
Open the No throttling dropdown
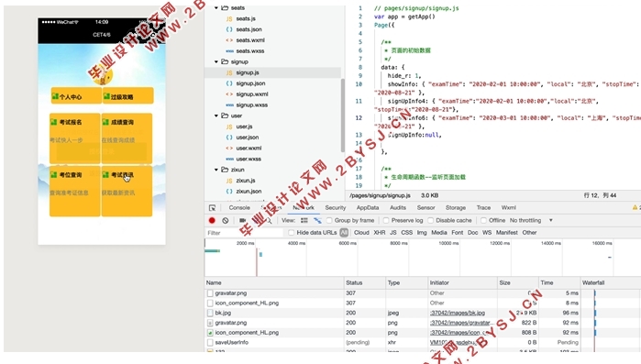[531, 220]
